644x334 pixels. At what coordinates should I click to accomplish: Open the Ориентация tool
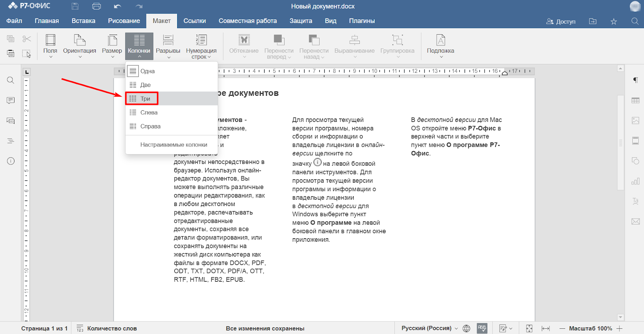[80, 46]
